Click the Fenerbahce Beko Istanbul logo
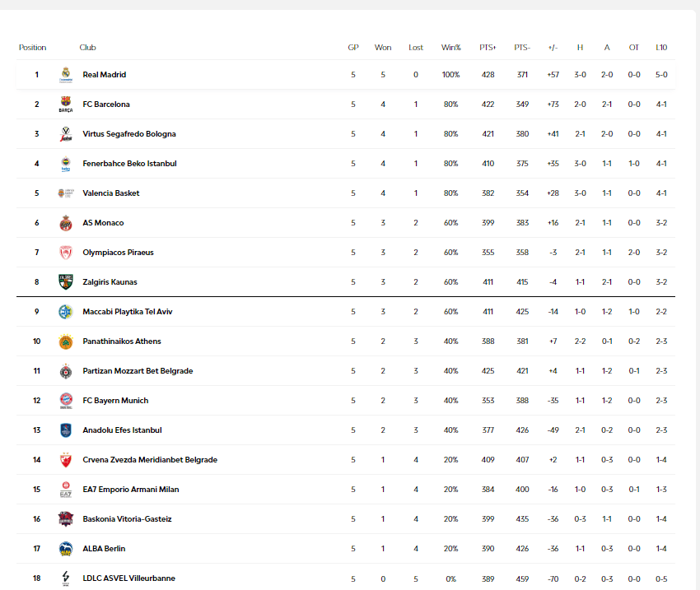This screenshot has width=700, height=590. 66,164
